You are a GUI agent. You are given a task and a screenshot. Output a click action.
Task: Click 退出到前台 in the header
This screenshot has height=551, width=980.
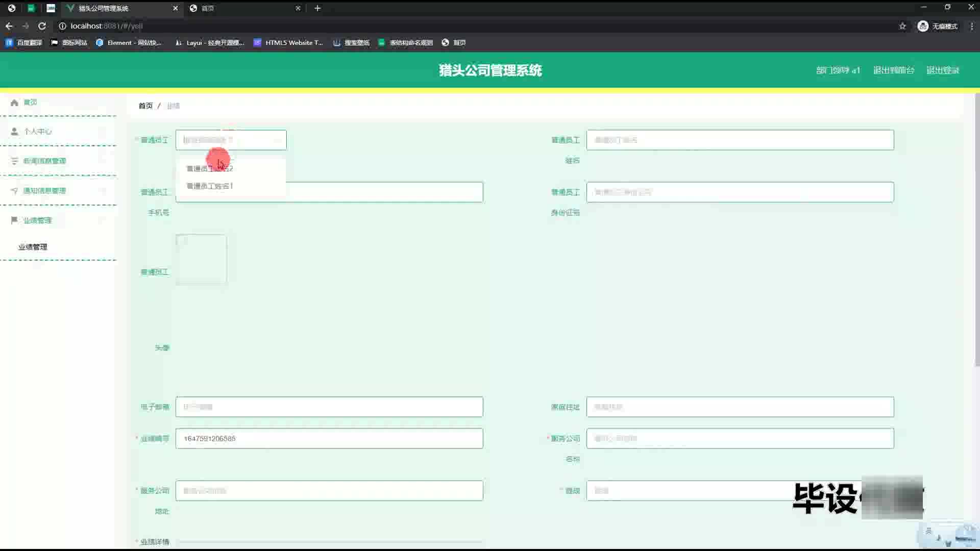[x=893, y=70]
